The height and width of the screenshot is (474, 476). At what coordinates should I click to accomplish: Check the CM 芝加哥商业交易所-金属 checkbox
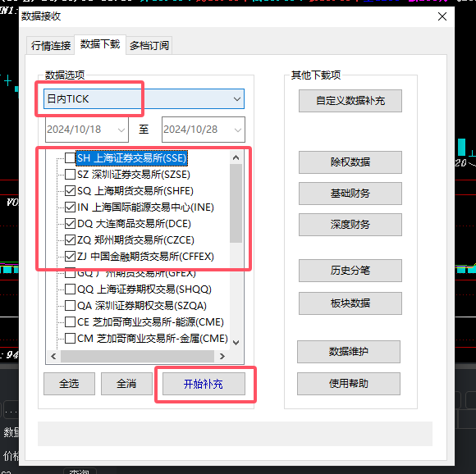(70, 338)
